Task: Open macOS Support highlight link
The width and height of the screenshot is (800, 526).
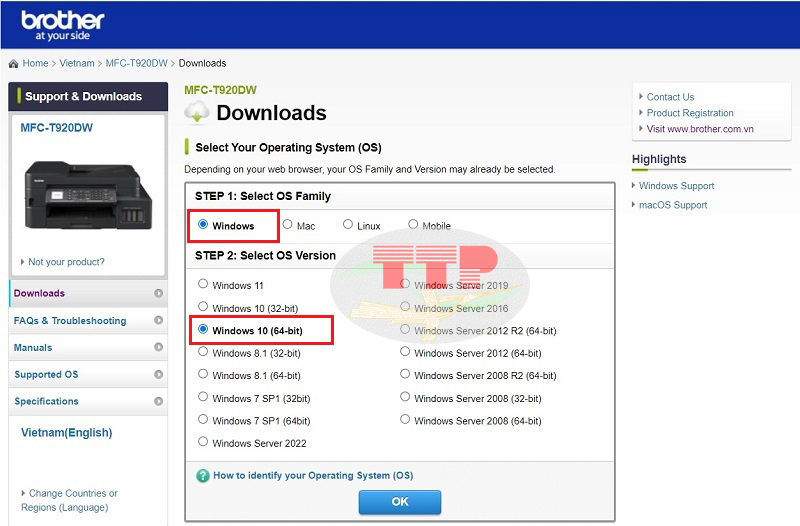Action: [x=673, y=205]
